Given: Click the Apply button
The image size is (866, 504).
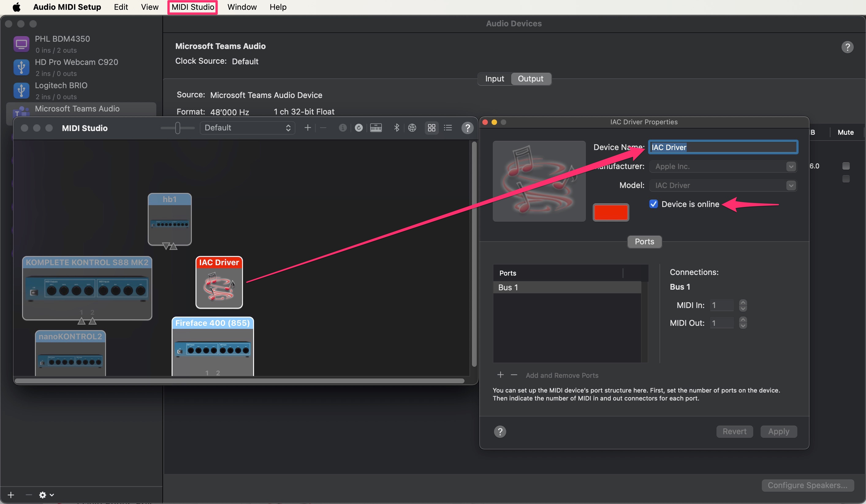Looking at the screenshot, I should tap(778, 431).
